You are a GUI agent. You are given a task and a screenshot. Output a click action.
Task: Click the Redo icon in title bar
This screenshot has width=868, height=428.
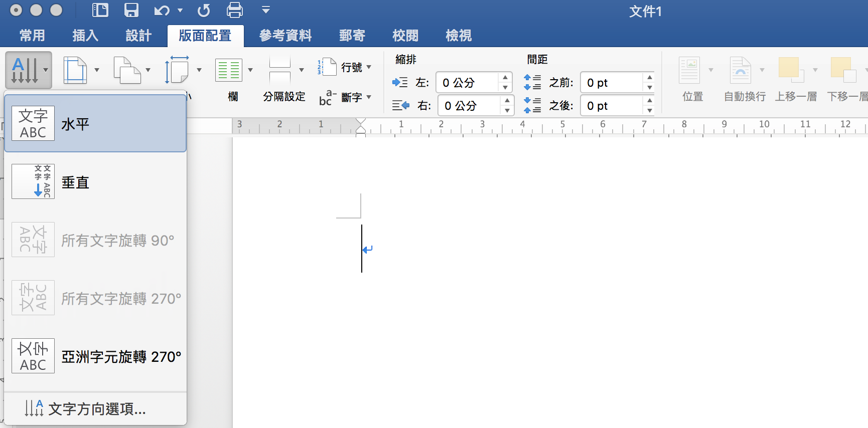pos(204,10)
